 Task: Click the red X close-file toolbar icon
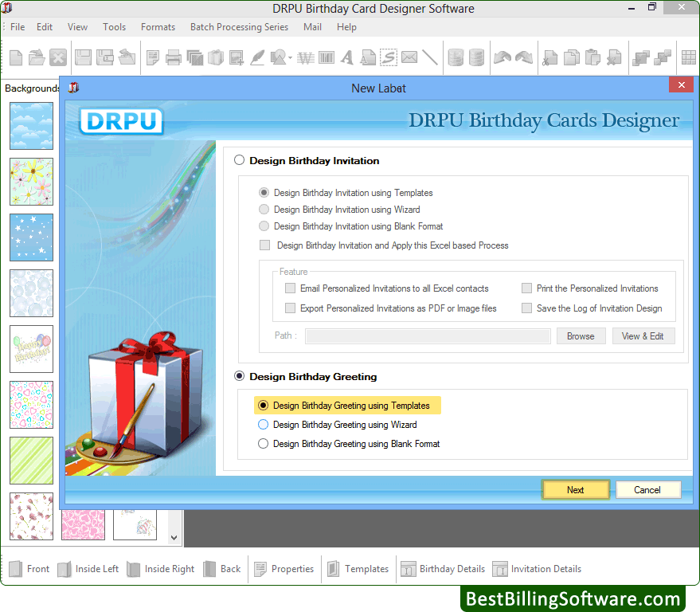58,57
